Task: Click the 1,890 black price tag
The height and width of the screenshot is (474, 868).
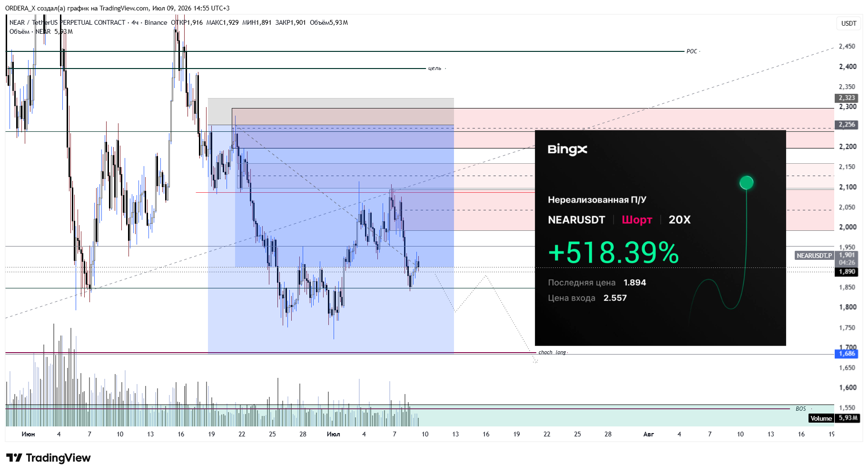Action: [x=847, y=272]
